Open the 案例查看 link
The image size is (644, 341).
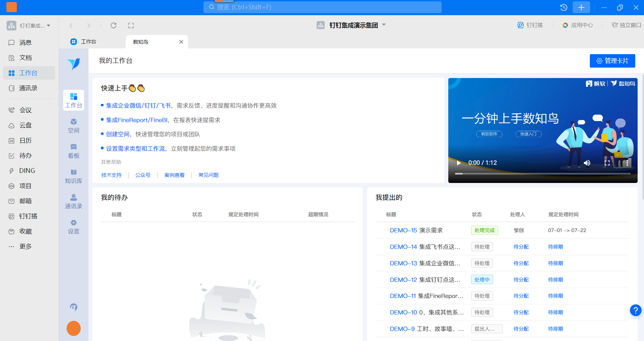point(174,175)
